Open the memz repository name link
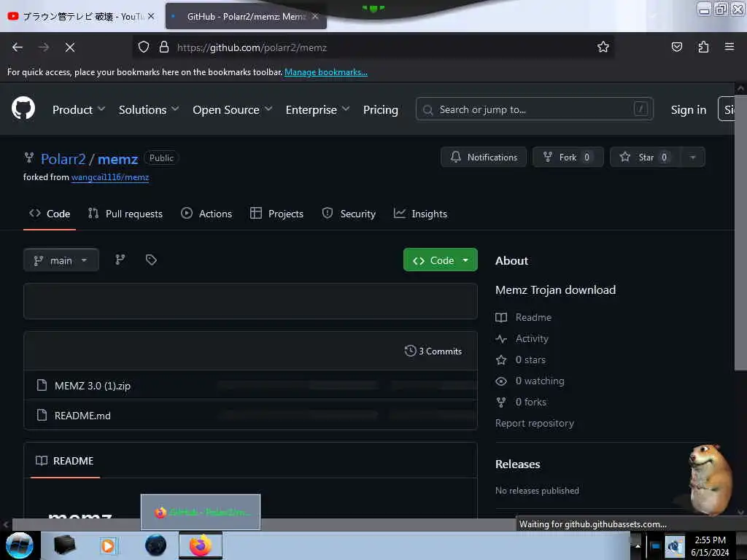747x560 pixels. (x=117, y=159)
